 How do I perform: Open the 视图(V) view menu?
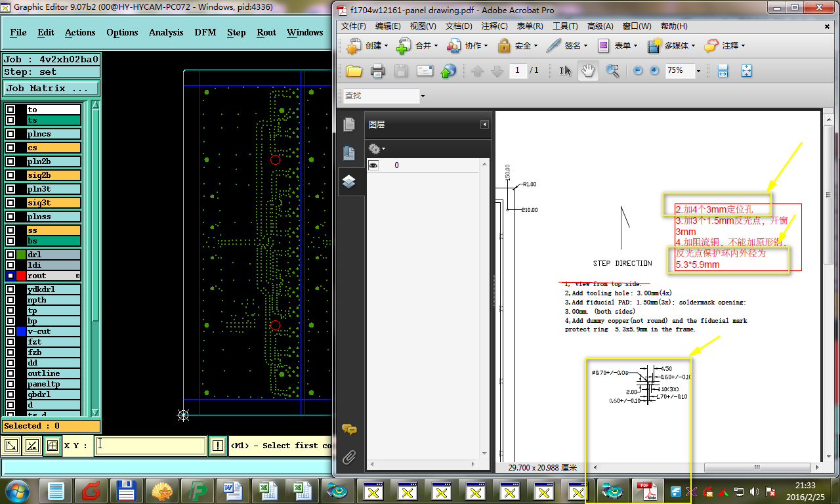coord(423,26)
